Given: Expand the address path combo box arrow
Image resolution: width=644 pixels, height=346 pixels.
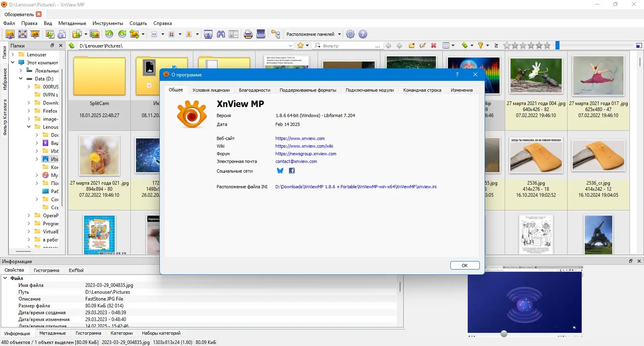Looking at the screenshot, I should 291,46.
